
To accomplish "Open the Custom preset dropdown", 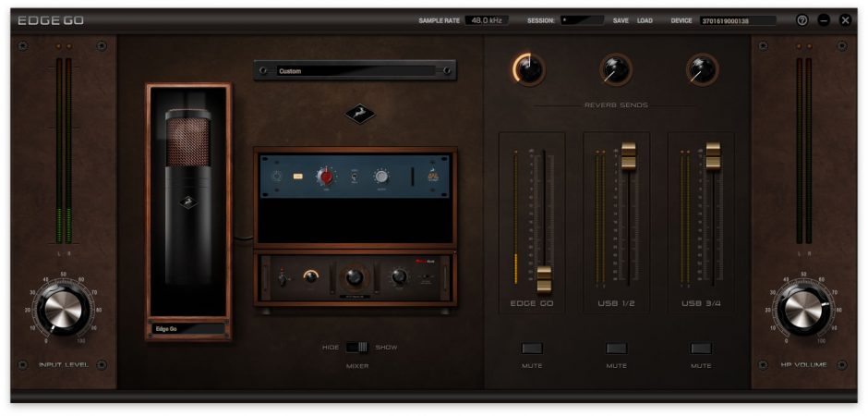I will tap(355, 71).
